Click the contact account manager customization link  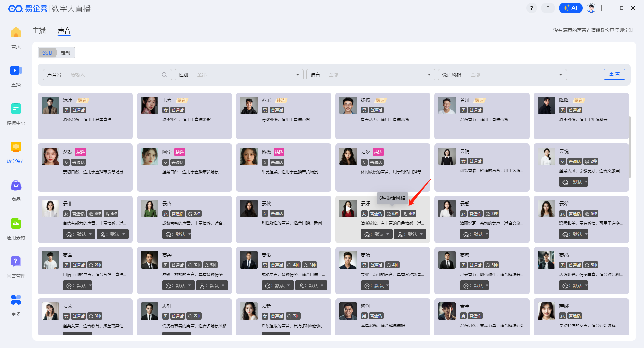click(593, 30)
